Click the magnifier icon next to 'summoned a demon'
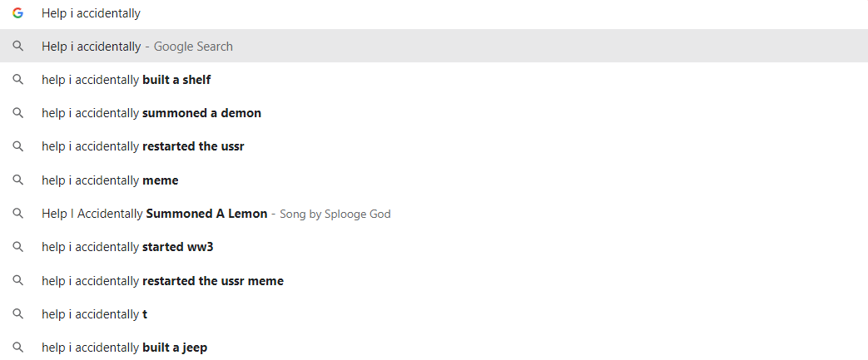The width and height of the screenshot is (868, 360). 17,113
